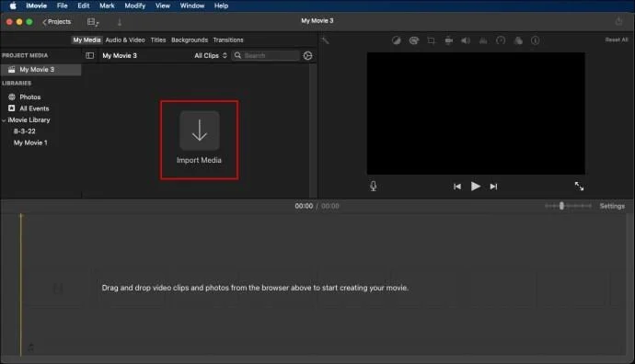Screen dimensions: 635x364
Task: Click the clip Search field
Action: 266,55
